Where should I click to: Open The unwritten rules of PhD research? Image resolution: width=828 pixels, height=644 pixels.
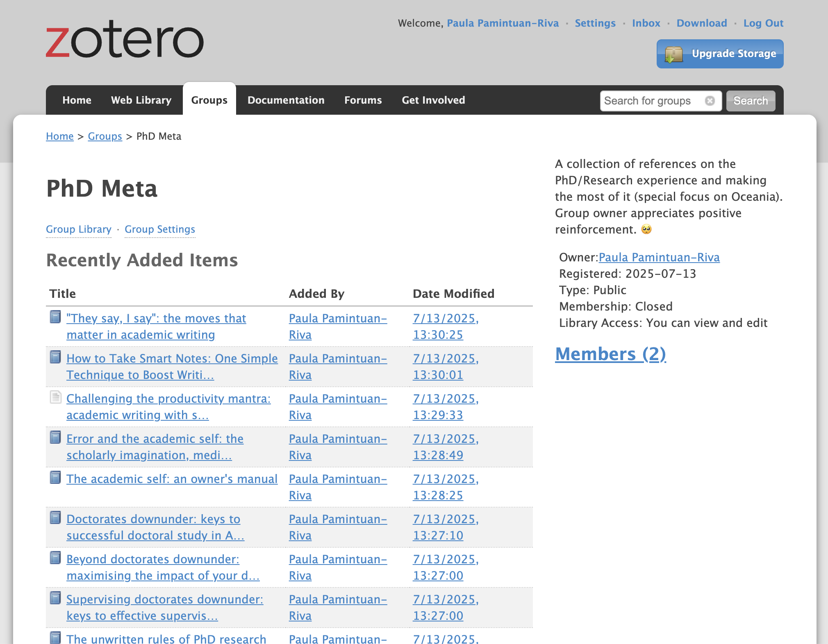166,638
